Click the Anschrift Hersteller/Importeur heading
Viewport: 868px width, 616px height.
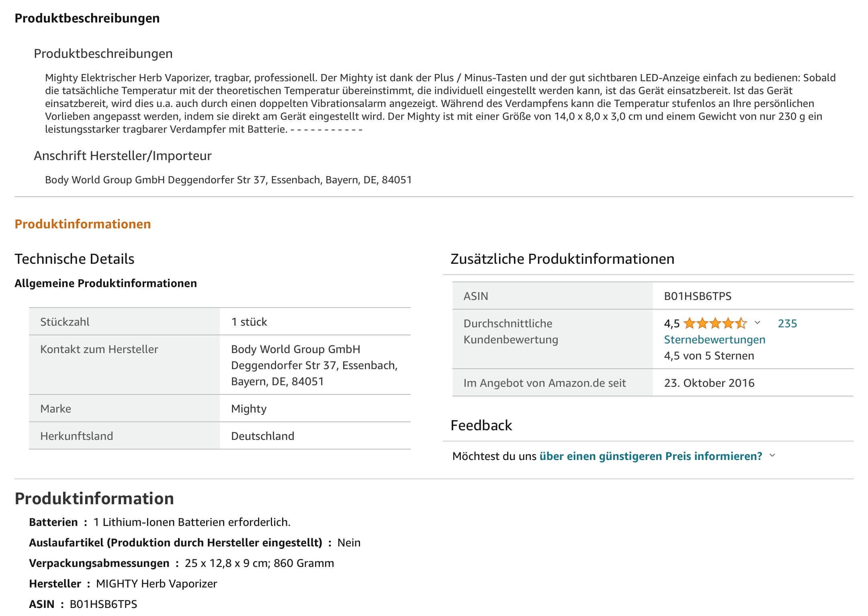pyautogui.click(x=123, y=156)
